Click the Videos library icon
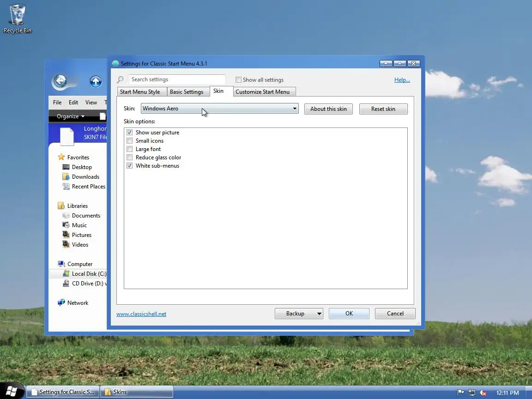This screenshot has height=399, width=532. click(x=66, y=244)
